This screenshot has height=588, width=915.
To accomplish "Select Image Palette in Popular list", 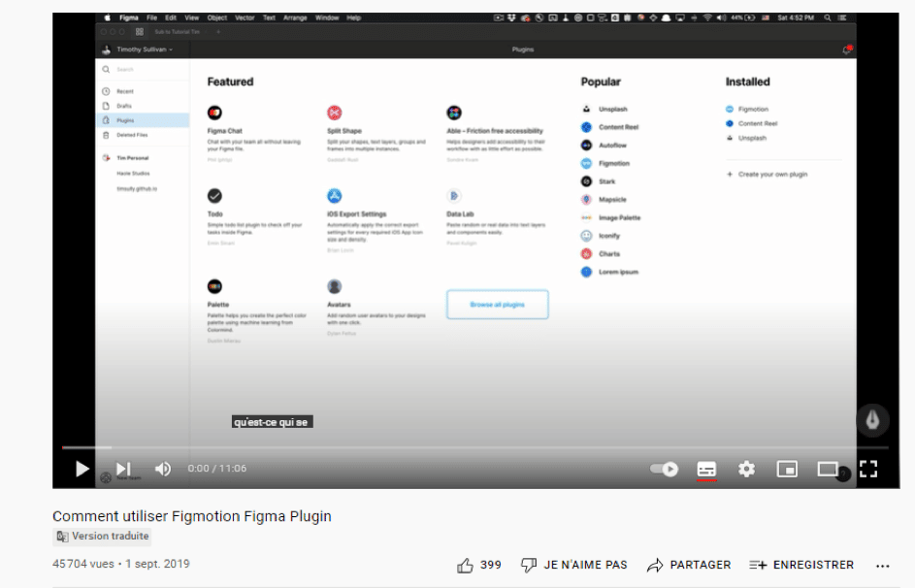I will pyautogui.click(x=611, y=217).
